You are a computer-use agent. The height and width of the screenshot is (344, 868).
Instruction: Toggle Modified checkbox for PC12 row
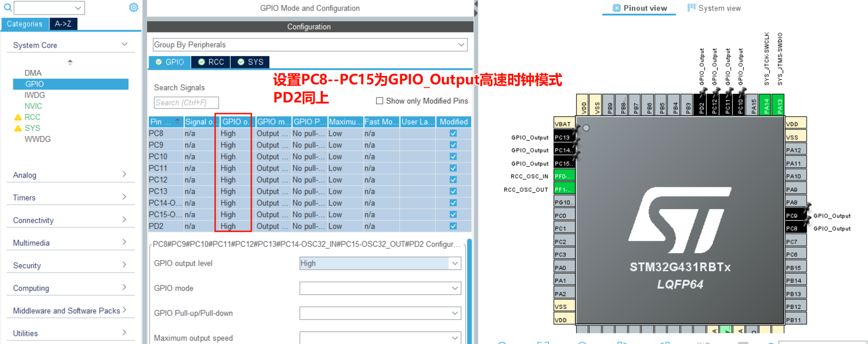(x=453, y=180)
